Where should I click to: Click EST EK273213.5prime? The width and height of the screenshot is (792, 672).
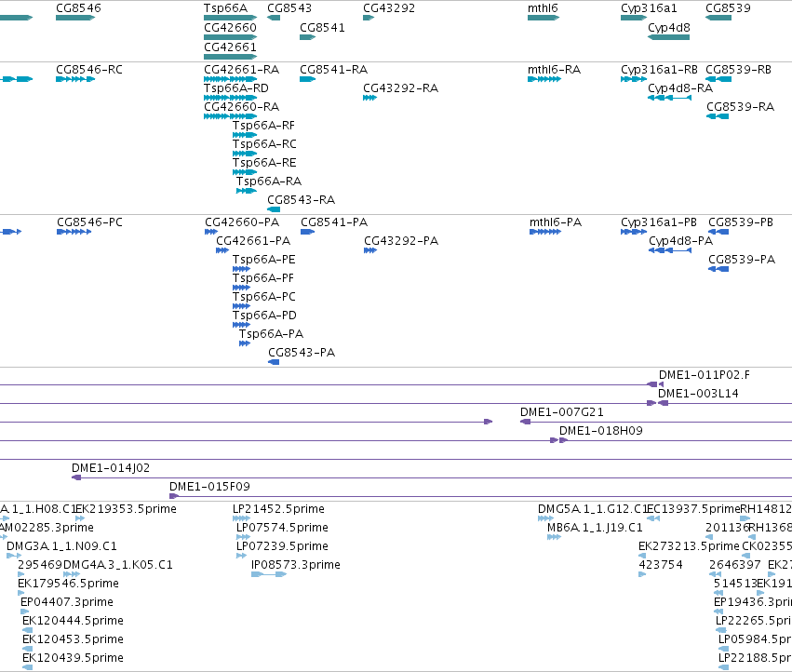[642, 556]
